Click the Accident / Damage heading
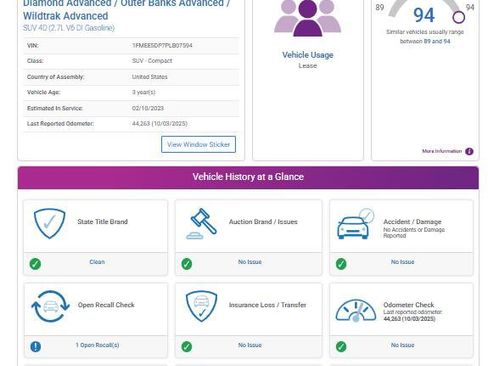 [x=412, y=222]
